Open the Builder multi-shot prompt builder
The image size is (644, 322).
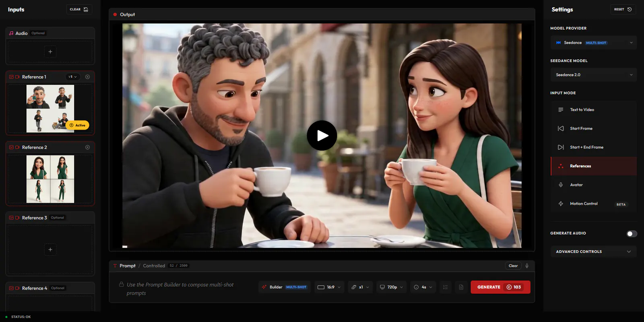(x=284, y=287)
